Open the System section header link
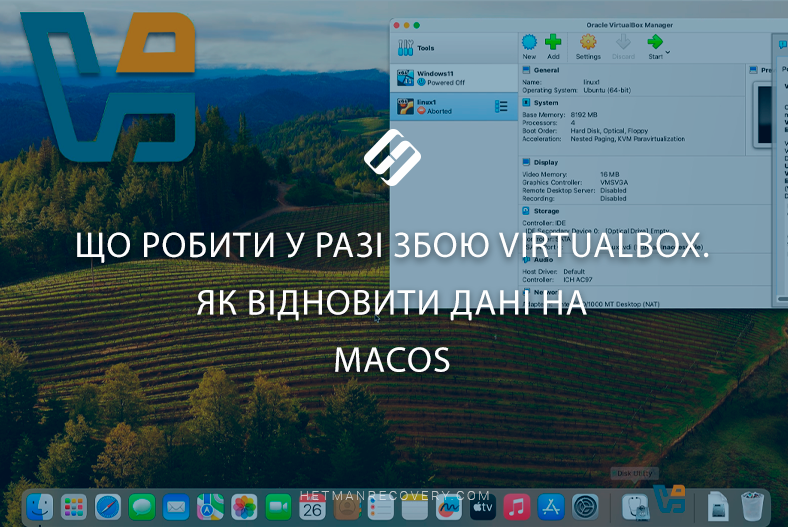 tap(546, 103)
